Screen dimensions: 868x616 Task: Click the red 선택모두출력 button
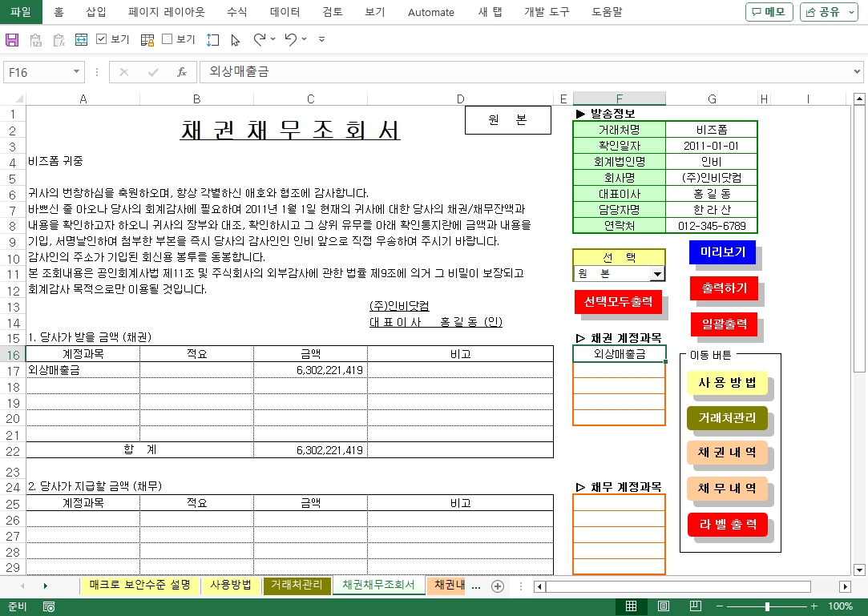tap(618, 302)
